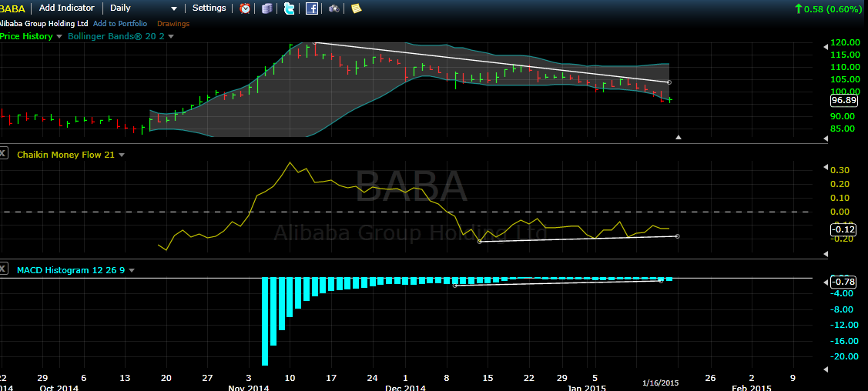The image size is (868, 391).
Task: Click the left arrow at the top of the Chaikin scale
Action: pos(826,168)
